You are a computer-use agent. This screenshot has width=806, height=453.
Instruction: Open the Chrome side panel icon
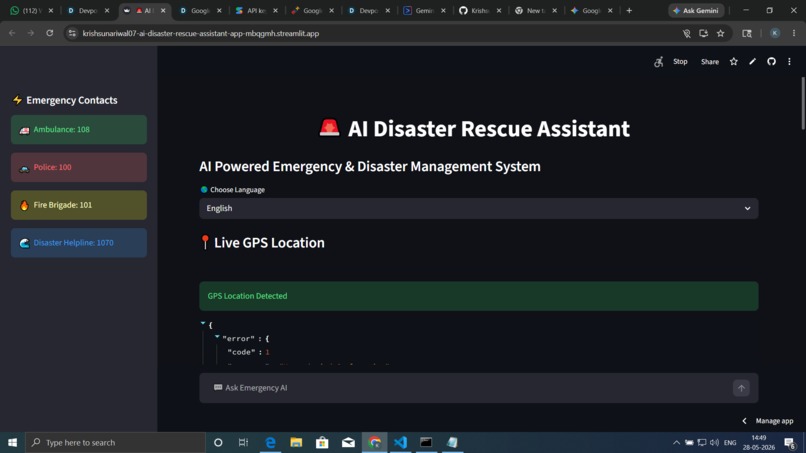click(747, 33)
